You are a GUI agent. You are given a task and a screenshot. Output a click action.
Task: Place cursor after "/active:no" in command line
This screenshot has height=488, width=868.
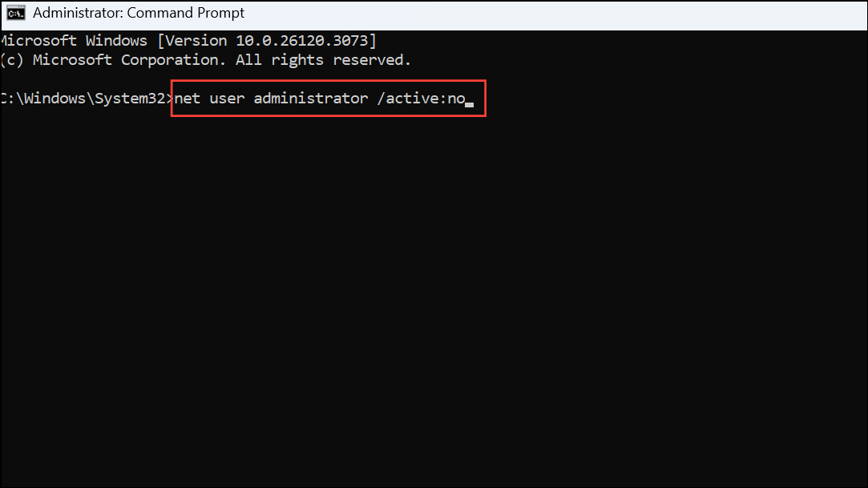pos(469,99)
